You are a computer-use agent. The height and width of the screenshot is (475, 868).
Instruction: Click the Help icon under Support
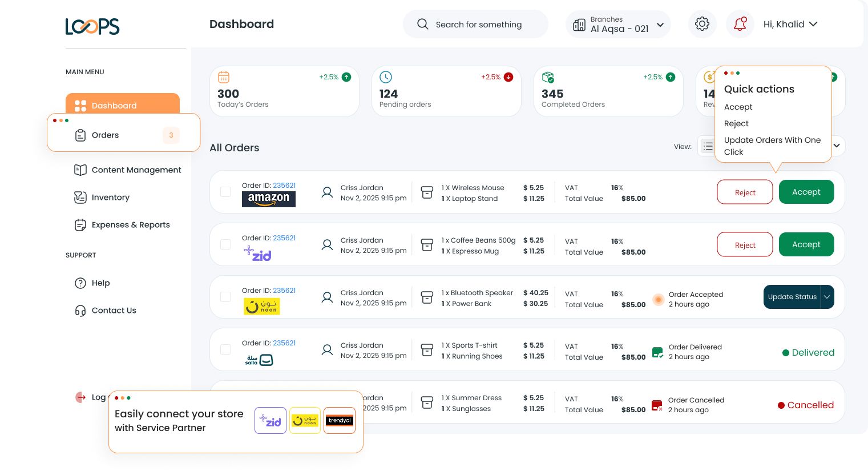pyautogui.click(x=80, y=283)
